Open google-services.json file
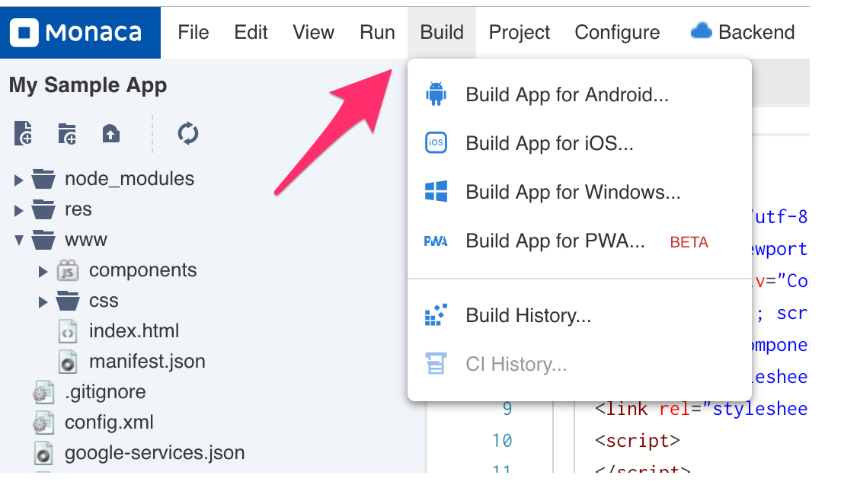The image size is (841, 504). 155,453
